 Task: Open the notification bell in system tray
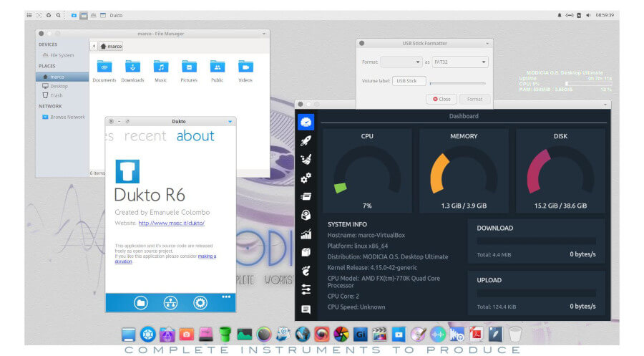click(560, 15)
